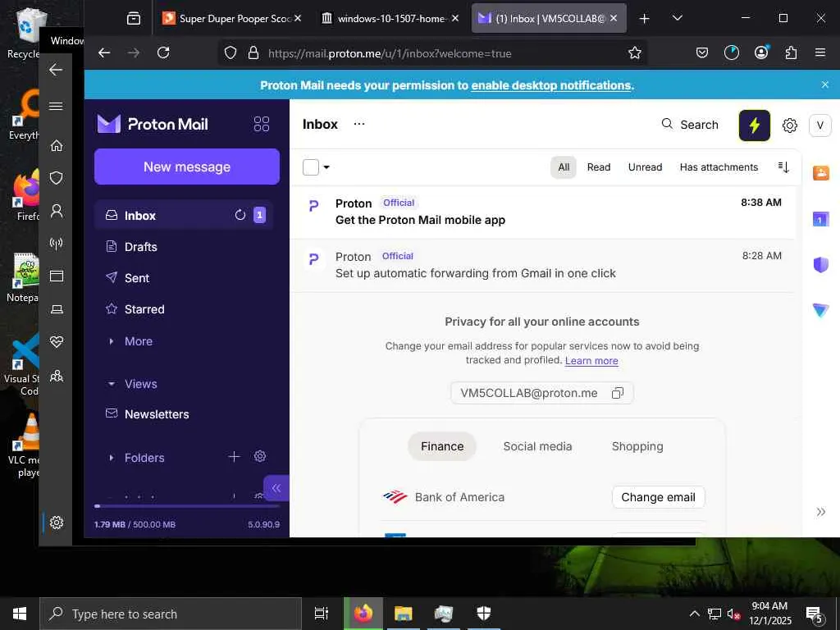Image resolution: width=840 pixels, height=630 pixels.
Task: Open Firefox application hamburger menu
Action: click(819, 52)
